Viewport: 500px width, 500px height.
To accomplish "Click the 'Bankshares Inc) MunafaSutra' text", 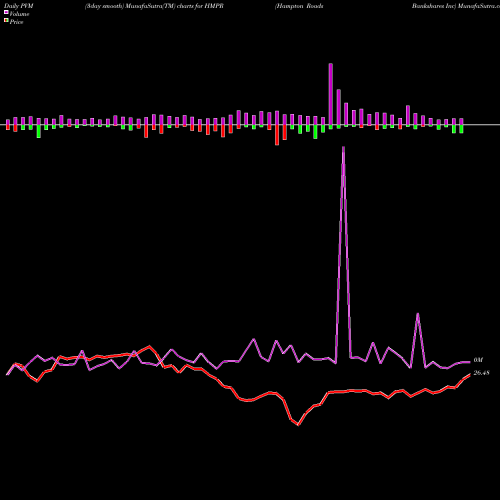I will [456, 6].
